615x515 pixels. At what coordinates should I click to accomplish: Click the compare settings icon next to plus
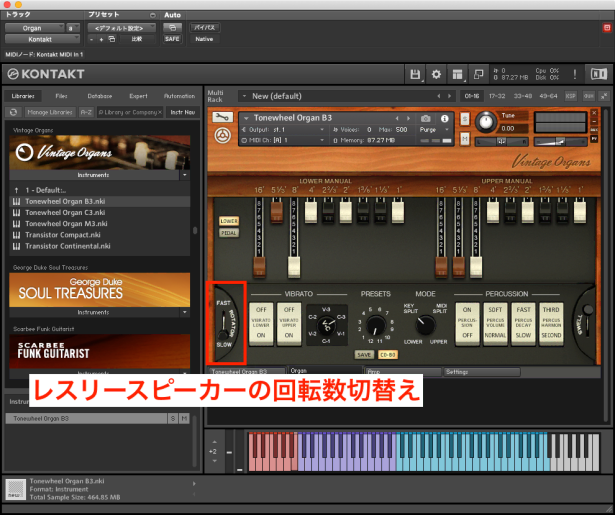[x=112, y=39]
